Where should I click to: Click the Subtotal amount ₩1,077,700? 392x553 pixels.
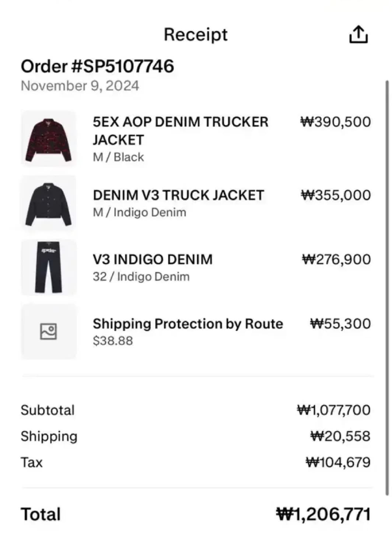333,410
